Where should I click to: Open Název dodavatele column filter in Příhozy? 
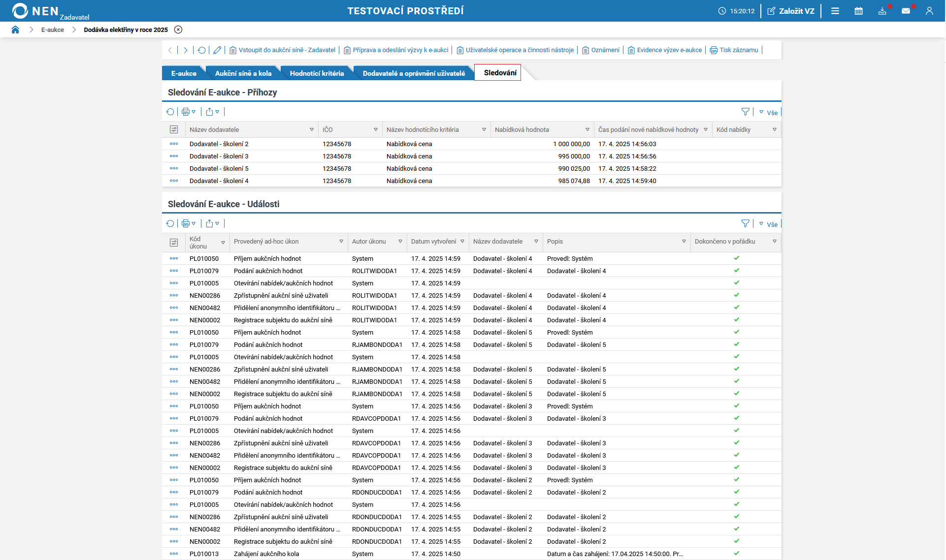pyautogui.click(x=312, y=129)
